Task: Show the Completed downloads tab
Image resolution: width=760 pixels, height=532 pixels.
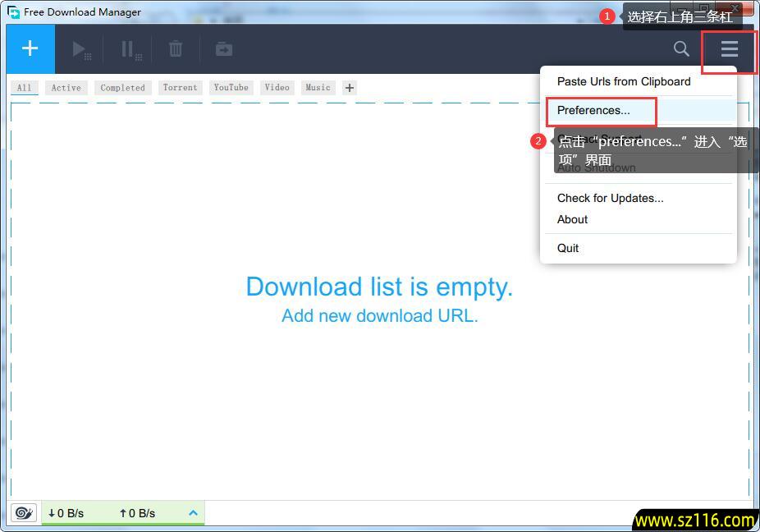Action: (x=123, y=88)
